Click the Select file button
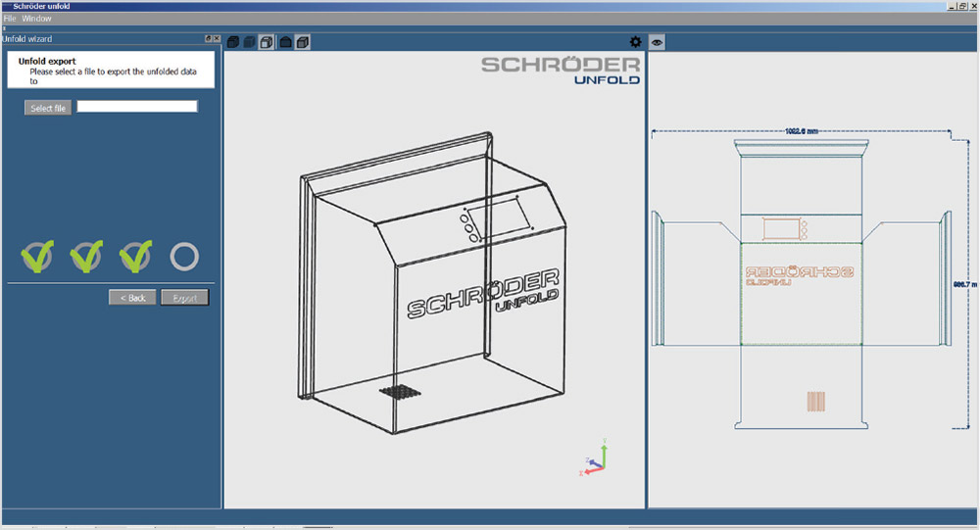 click(x=48, y=108)
